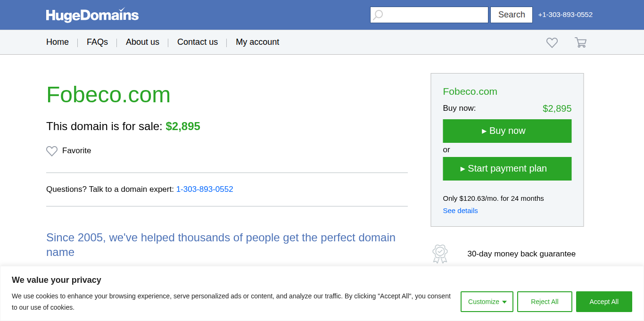
Task: Click the money back guarantee ribbon icon
Action: tap(440, 254)
